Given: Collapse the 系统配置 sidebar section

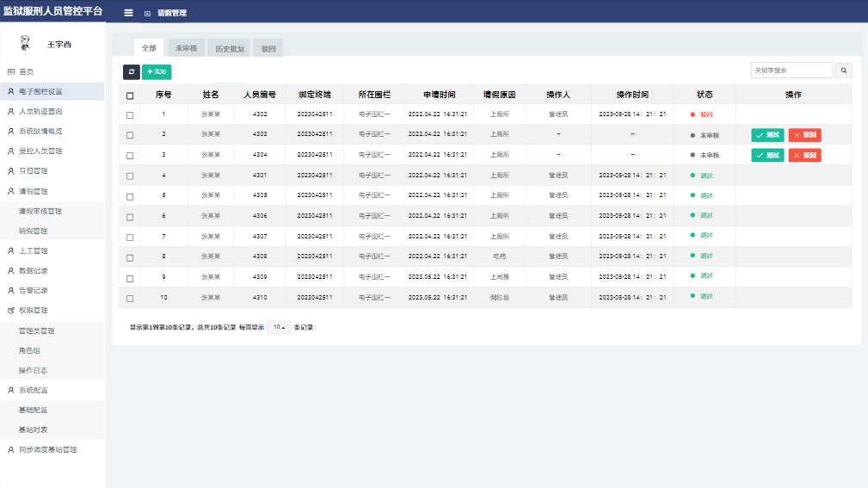Looking at the screenshot, I should [34, 390].
